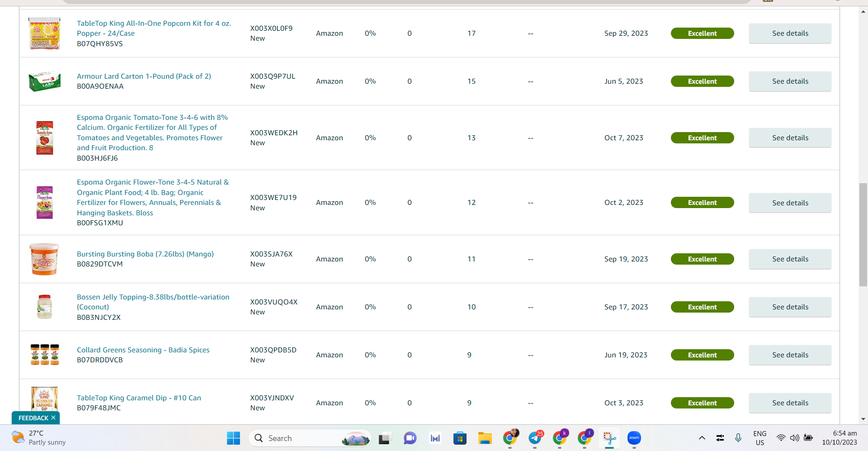
Task: Click the popcorn kit product thumbnail
Action: point(44,33)
